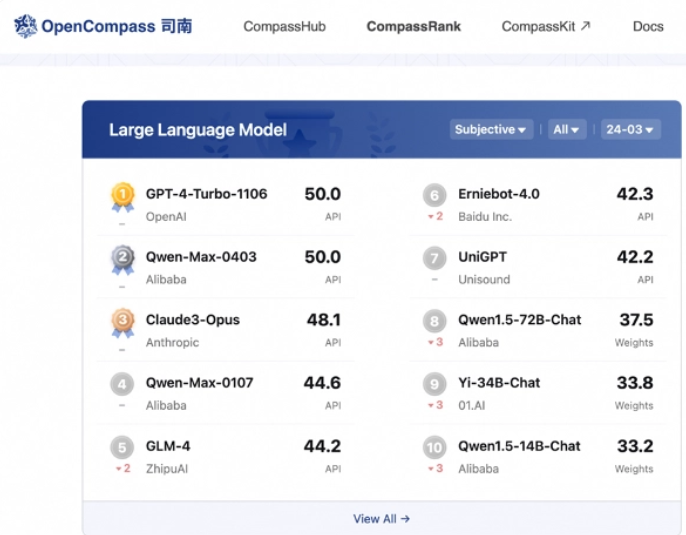
Task: Click the Weights label under the 37.5 score
Action: click(634, 343)
